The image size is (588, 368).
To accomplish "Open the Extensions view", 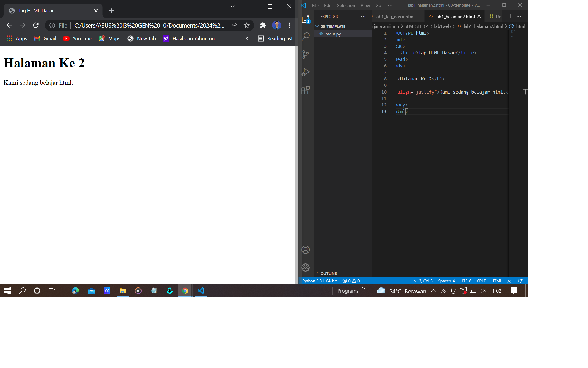I will point(306,90).
